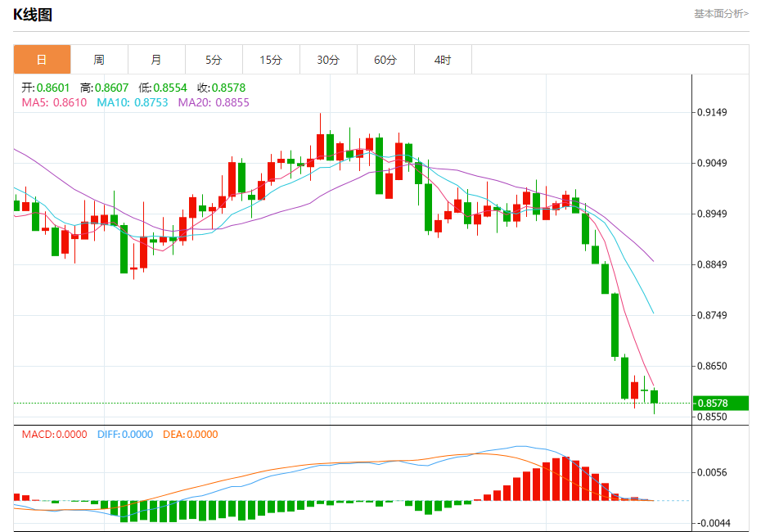Click the 0.8949 price axis label

tap(712, 214)
